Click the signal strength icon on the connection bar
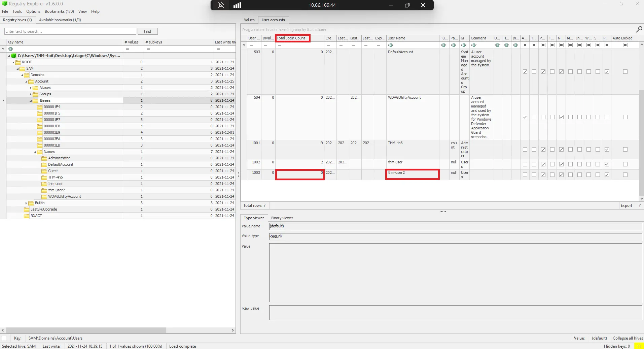Screen dimensions: 644x349 point(237,5)
